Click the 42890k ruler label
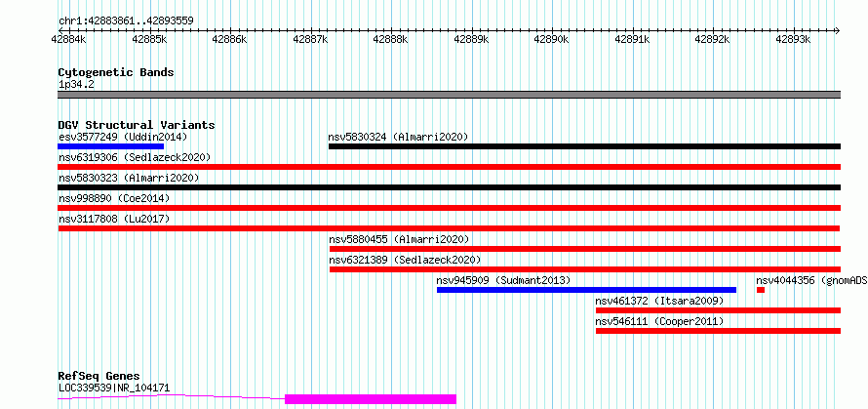 552,40
